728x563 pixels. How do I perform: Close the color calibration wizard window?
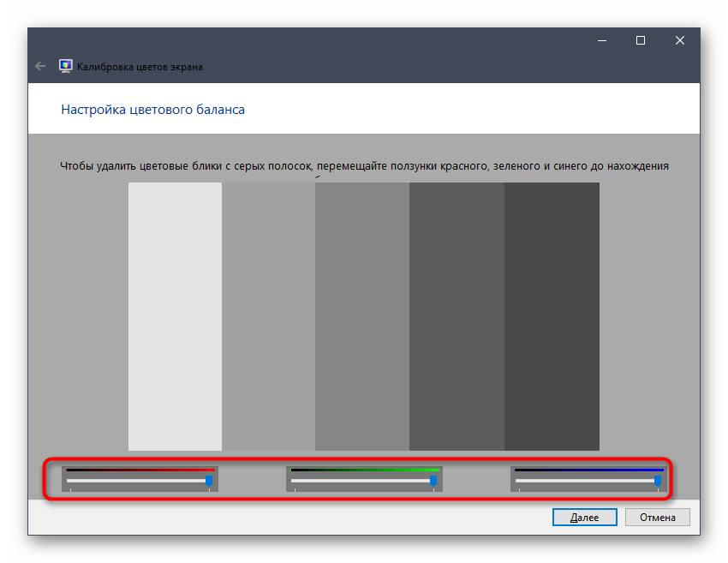pyautogui.click(x=679, y=40)
